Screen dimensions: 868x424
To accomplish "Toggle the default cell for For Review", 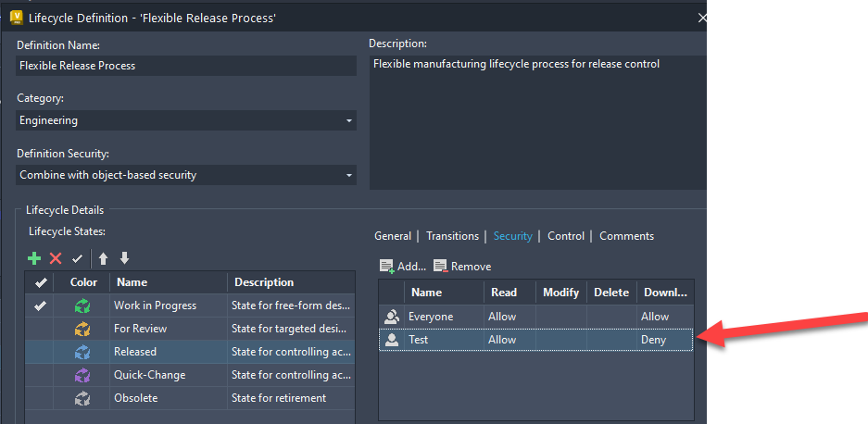I will (x=39, y=329).
